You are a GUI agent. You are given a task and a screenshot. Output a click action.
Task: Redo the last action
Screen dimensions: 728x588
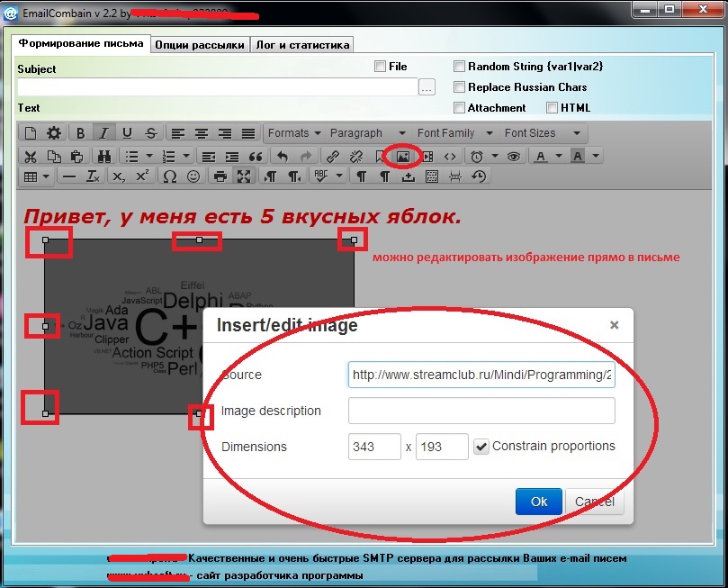[305, 157]
